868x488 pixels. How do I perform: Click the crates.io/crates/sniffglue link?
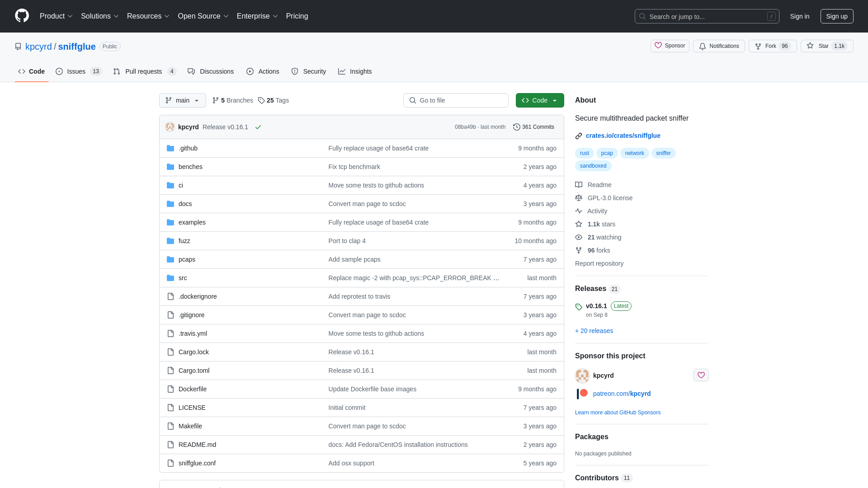(623, 135)
